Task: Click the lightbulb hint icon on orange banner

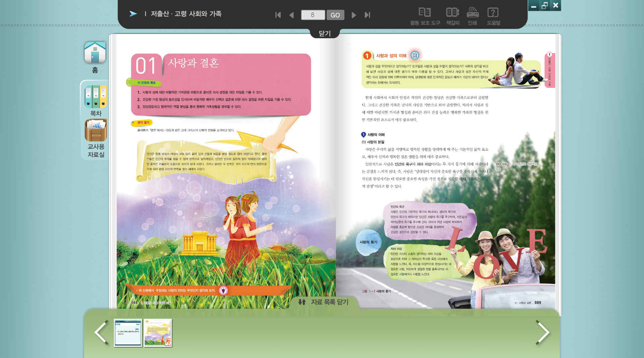Action: tap(223, 290)
